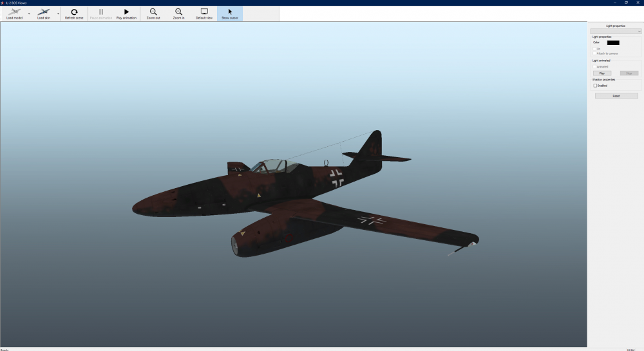The height and width of the screenshot is (351, 644).
Task: Toggle the Show cursor toolbar icon
Action: 230,12
